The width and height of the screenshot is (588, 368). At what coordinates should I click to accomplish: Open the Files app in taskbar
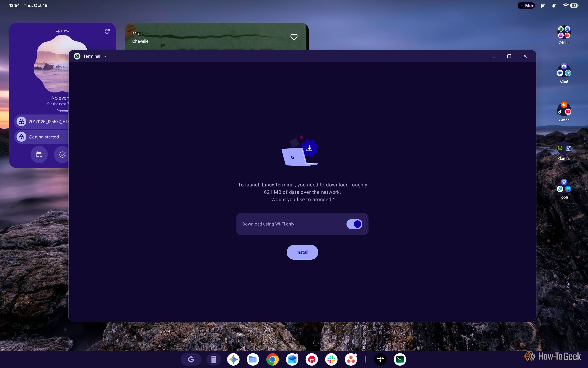tap(253, 359)
